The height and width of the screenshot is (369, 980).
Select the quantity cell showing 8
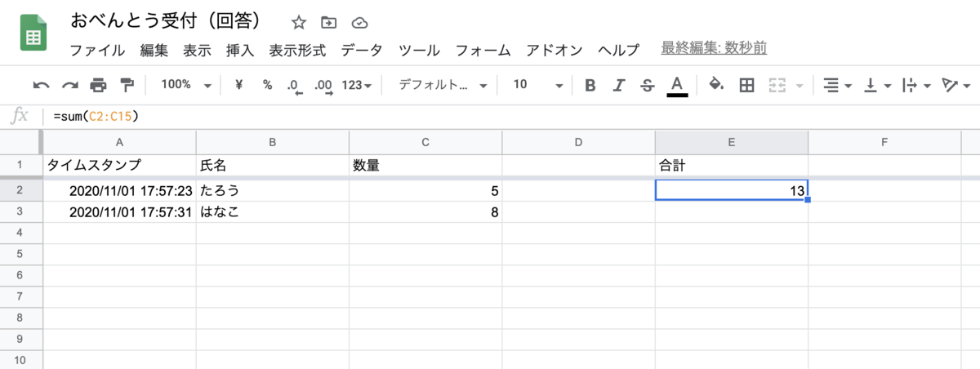(x=425, y=211)
